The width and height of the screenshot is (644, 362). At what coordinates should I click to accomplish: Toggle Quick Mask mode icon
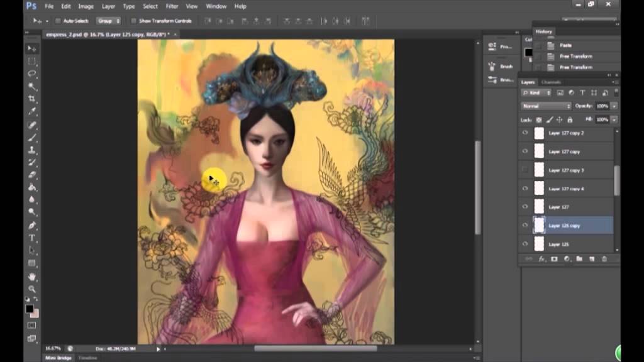click(x=31, y=326)
